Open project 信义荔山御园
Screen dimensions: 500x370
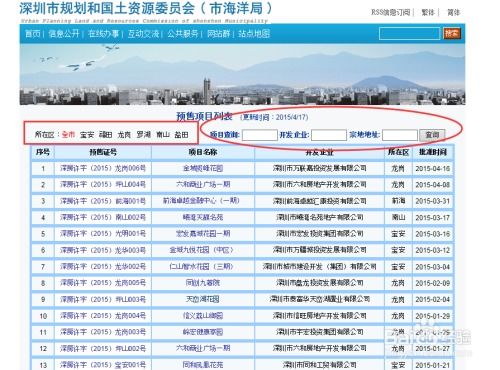pos(203,316)
